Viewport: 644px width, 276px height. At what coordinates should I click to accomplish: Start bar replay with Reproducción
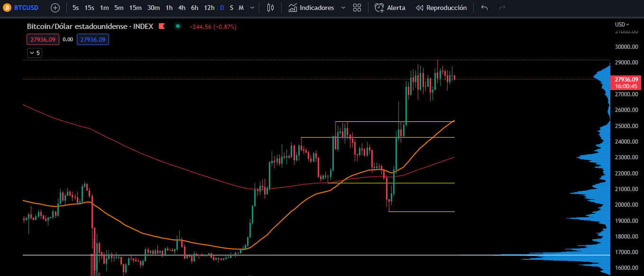(x=441, y=8)
